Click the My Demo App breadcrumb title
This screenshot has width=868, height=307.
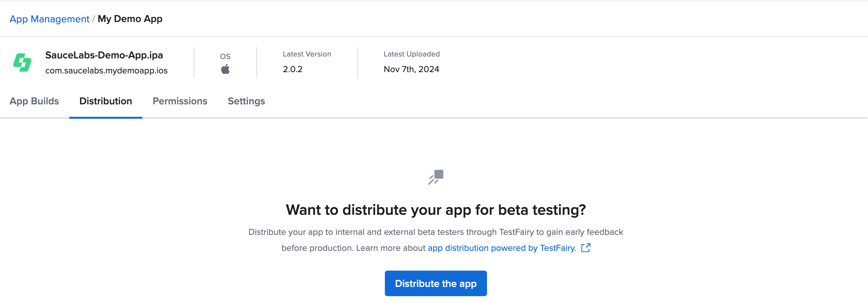click(x=130, y=19)
